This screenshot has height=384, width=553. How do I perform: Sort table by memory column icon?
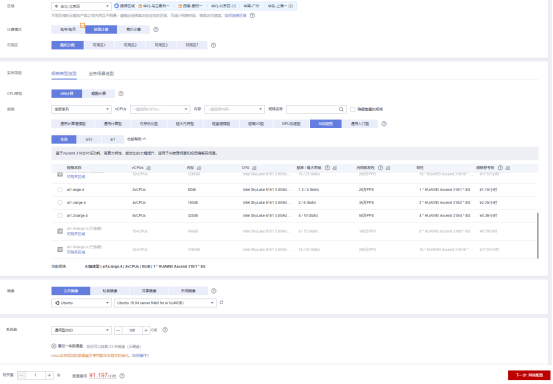199,168
